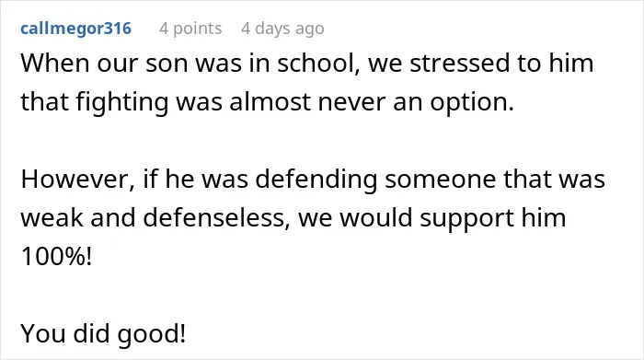The width and height of the screenshot is (644, 360).
Task: Click the word 'weak' in the comment
Action: [x=52, y=218]
